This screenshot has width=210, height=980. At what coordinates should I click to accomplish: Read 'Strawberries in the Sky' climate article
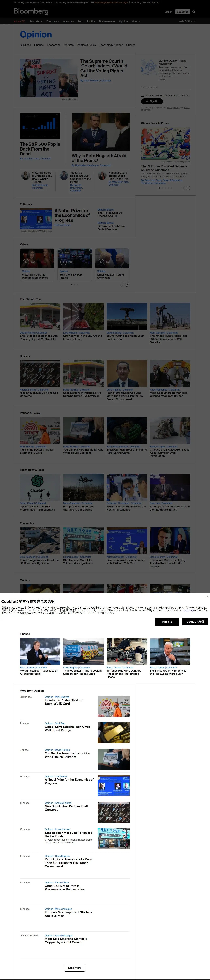coord(83,337)
